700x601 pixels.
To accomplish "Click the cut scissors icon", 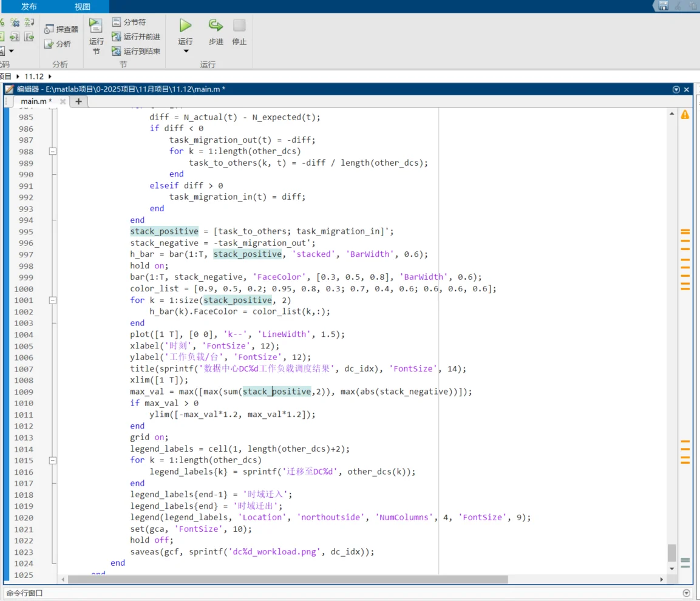I will (x=678, y=6).
